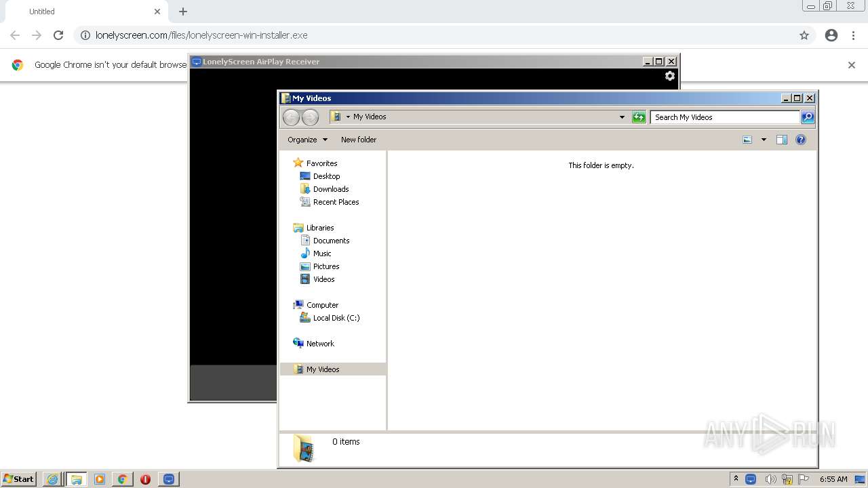The height and width of the screenshot is (488, 868).
Task: Open Windows Media Player from taskbar
Action: coord(100,479)
